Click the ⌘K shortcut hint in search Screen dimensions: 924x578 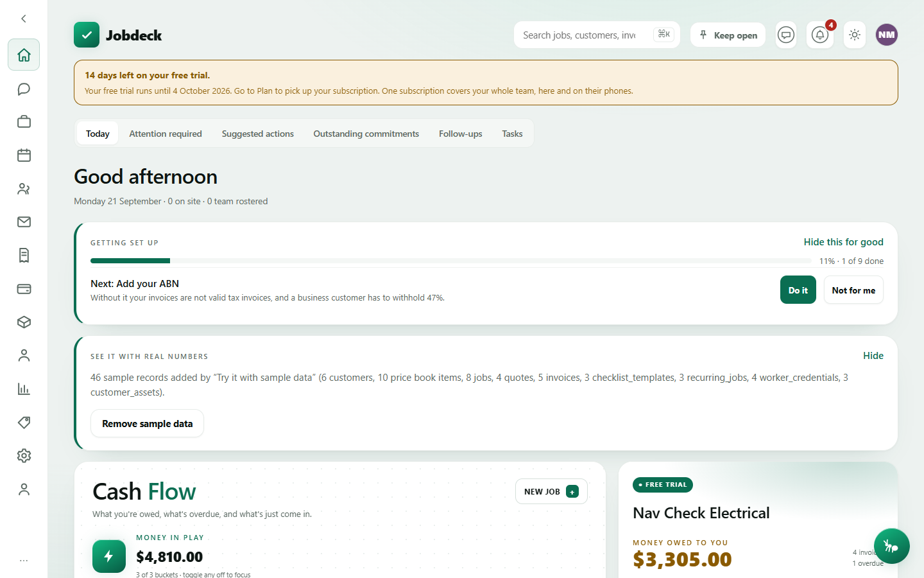point(664,34)
